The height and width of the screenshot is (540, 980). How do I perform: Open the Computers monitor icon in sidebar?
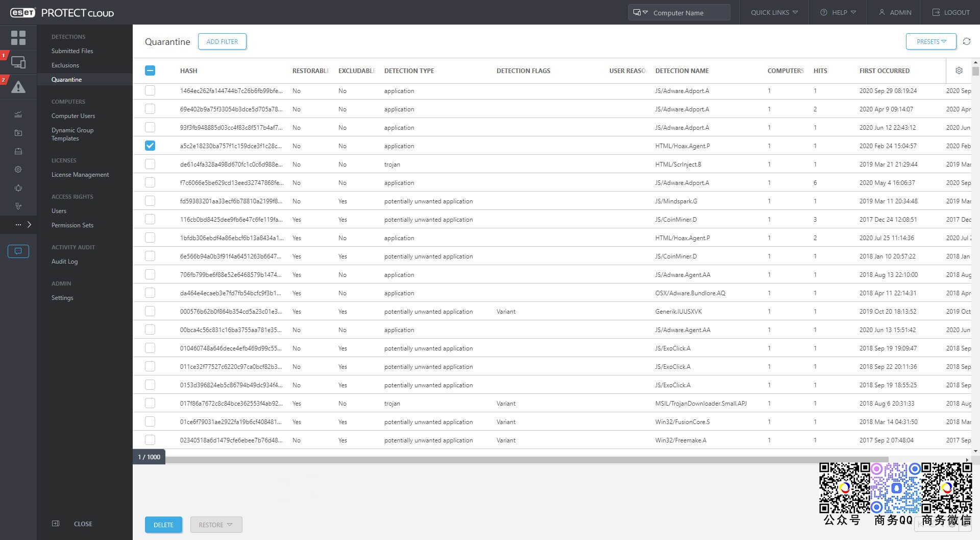(x=18, y=62)
